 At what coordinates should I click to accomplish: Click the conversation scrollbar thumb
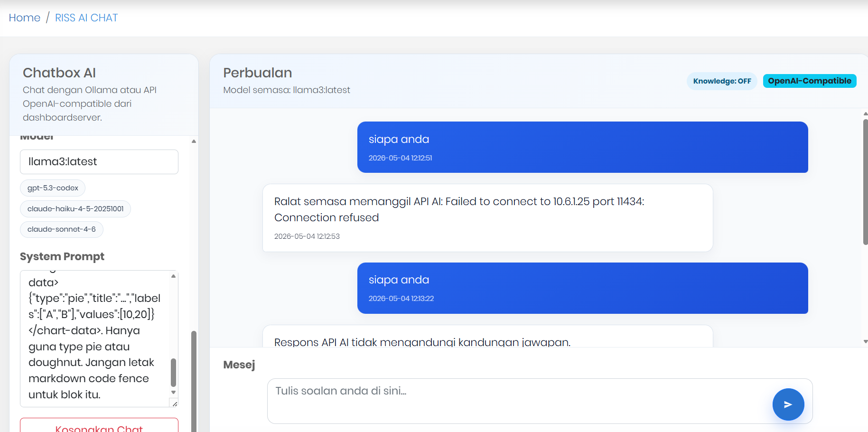[x=865, y=182]
